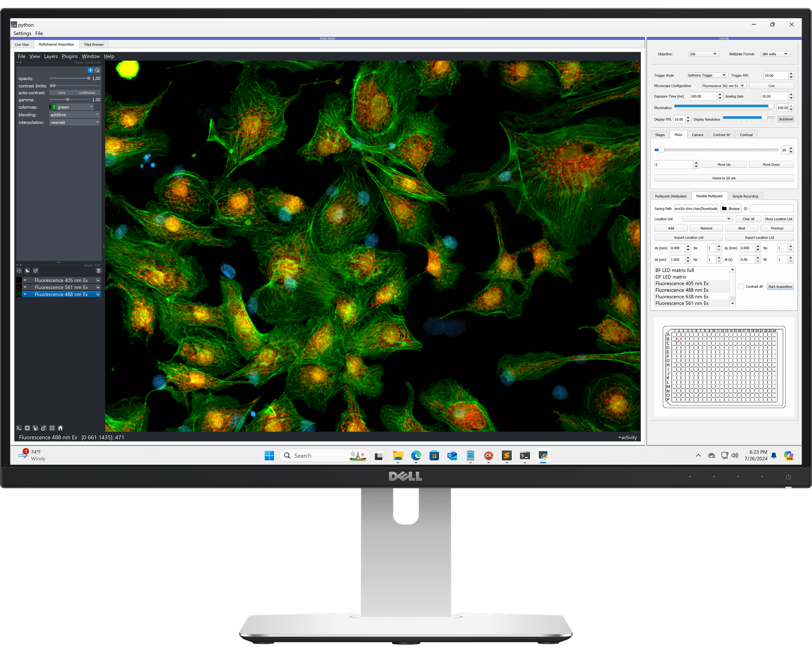Toggle 2D/3D view button
The height and width of the screenshot is (649, 812).
pyautogui.click(x=27, y=428)
